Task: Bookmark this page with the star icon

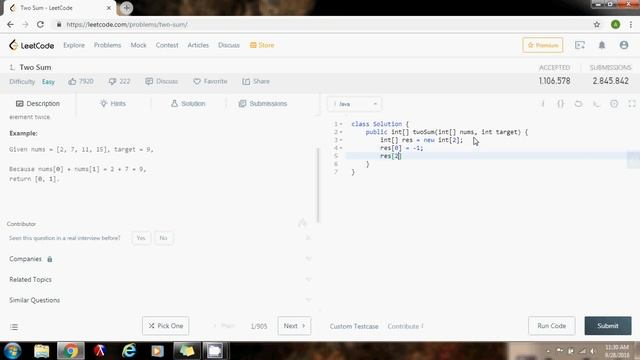Action: click(597, 24)
